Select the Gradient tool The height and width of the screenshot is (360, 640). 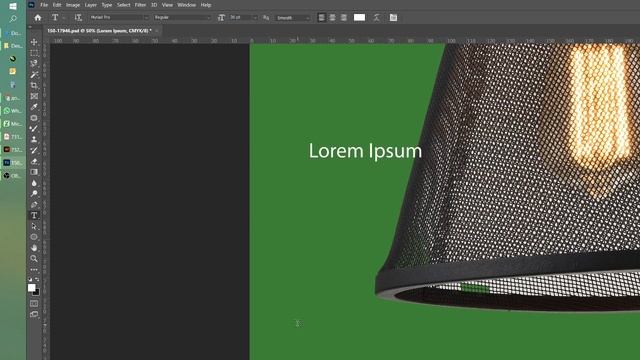[x=34, y=172]
